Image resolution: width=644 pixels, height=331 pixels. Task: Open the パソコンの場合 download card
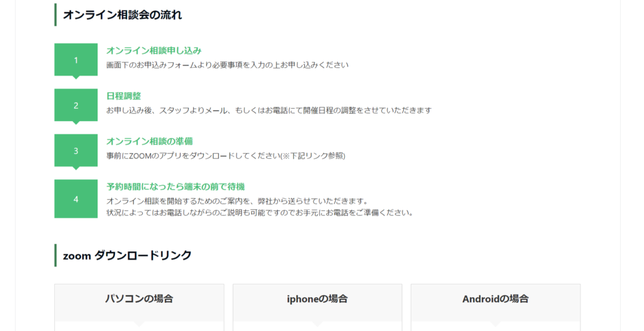pos(139,307)
